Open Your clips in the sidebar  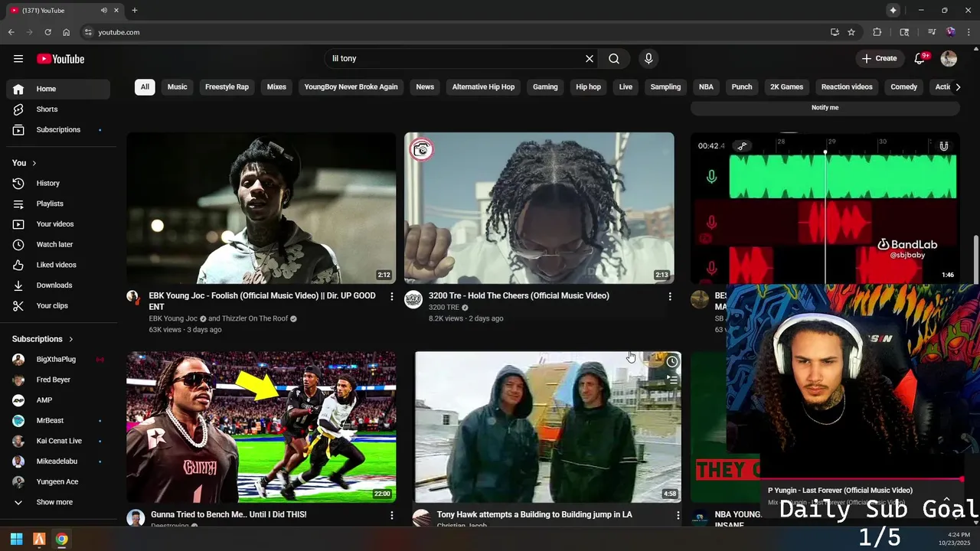(58, 306)
